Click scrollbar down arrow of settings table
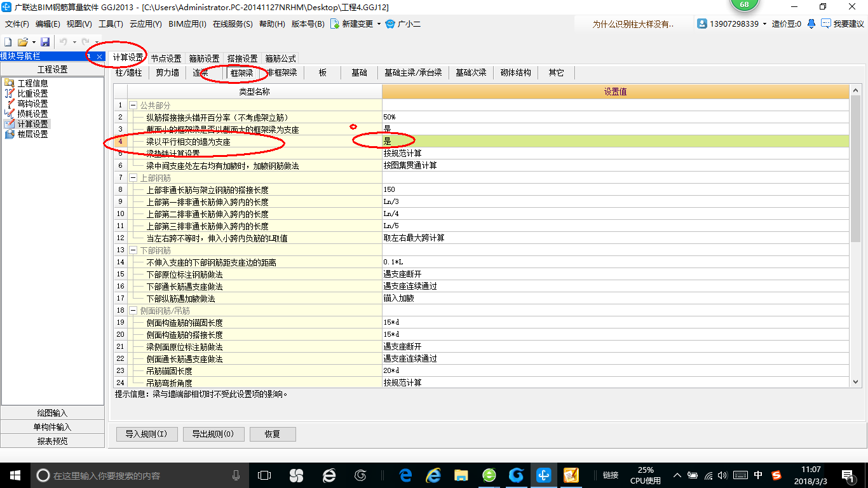Viewport: 868px width, 488px height. [x=855, y=382]
